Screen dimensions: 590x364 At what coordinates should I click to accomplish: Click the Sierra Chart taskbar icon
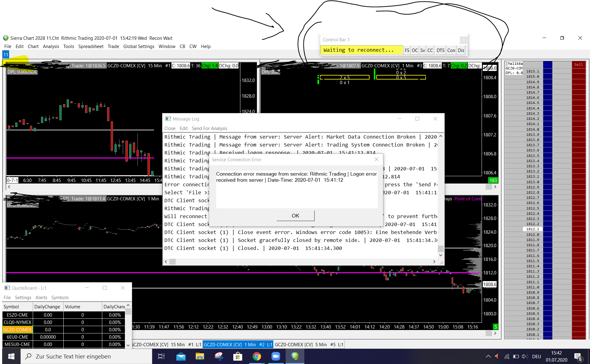click(x=295, y=356)
